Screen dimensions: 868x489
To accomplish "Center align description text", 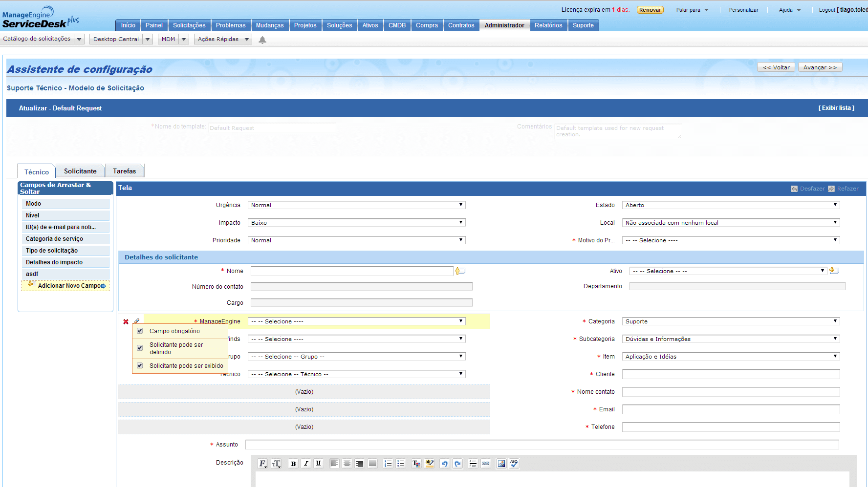I will pos(347,464).
